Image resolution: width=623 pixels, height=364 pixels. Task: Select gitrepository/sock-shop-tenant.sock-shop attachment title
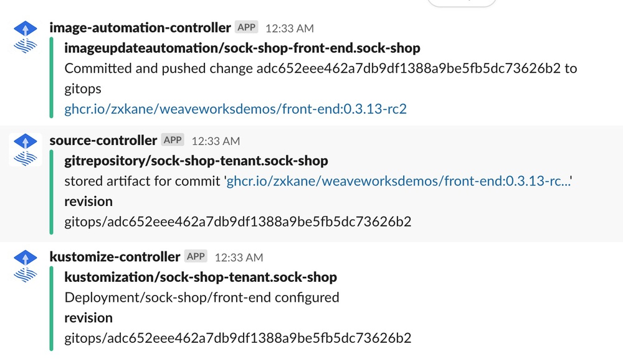(196, 161)
